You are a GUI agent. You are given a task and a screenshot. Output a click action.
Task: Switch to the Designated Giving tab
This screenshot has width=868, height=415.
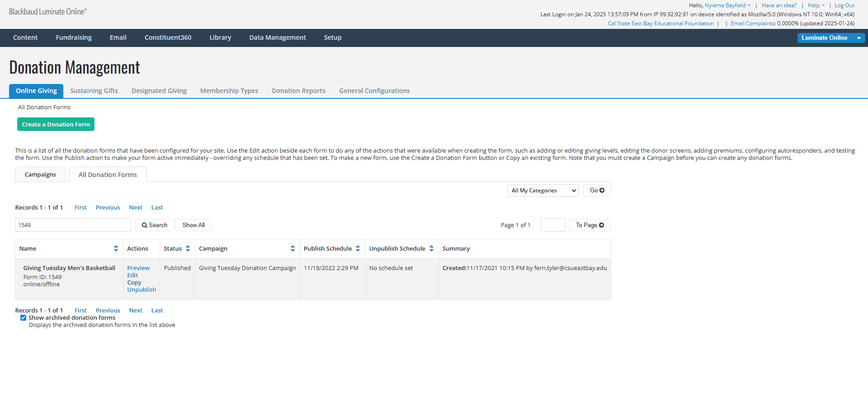[159, 91]
